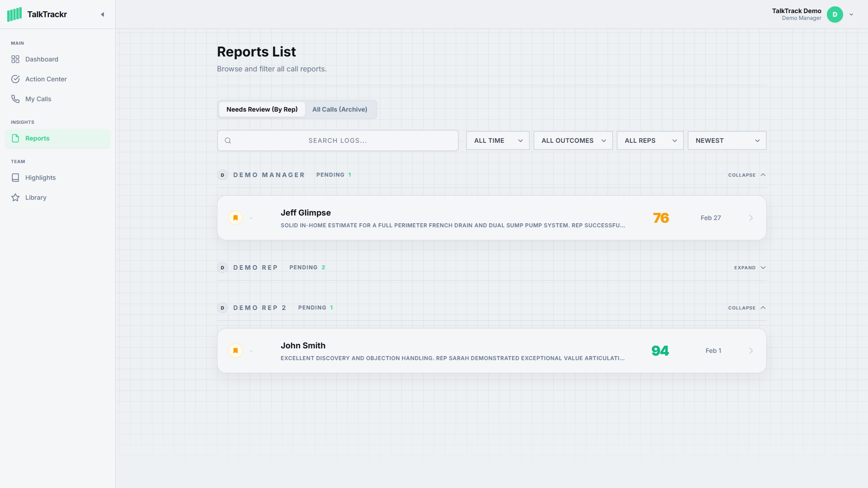868x488 pixels.
Task: Open the All Outcomes dropdown
Action: click(573, 141)
